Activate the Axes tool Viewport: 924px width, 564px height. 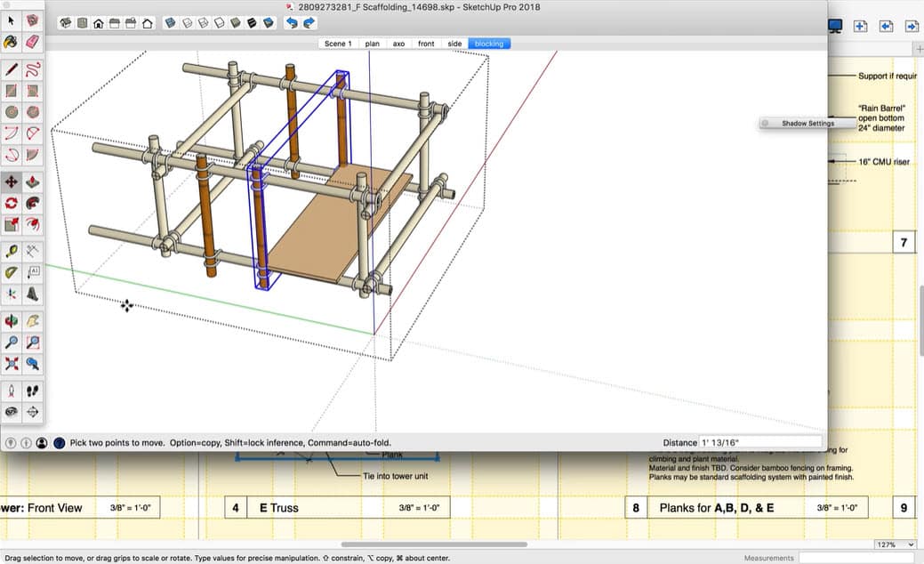12,294
